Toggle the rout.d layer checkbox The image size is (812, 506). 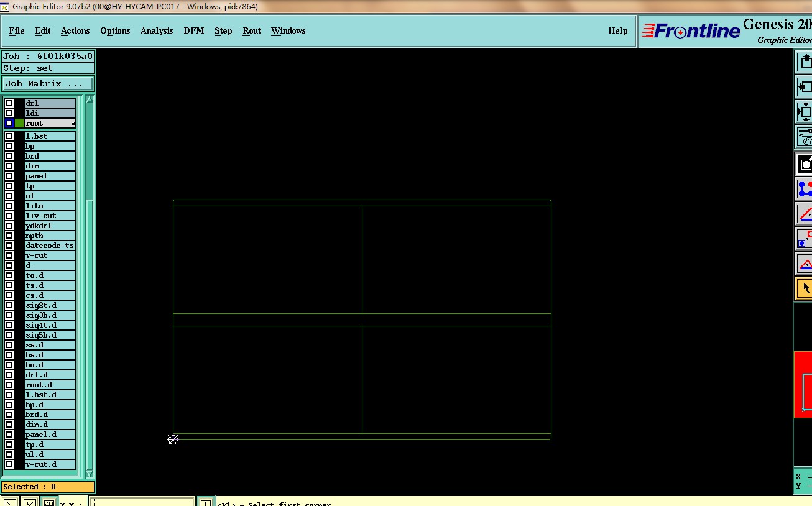[9, 385]
